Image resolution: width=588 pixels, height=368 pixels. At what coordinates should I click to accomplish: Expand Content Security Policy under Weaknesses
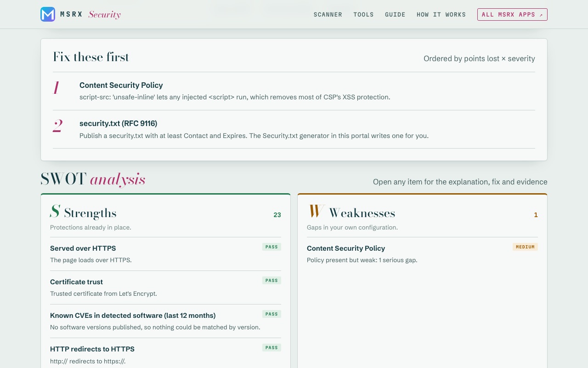click(422, 254)
